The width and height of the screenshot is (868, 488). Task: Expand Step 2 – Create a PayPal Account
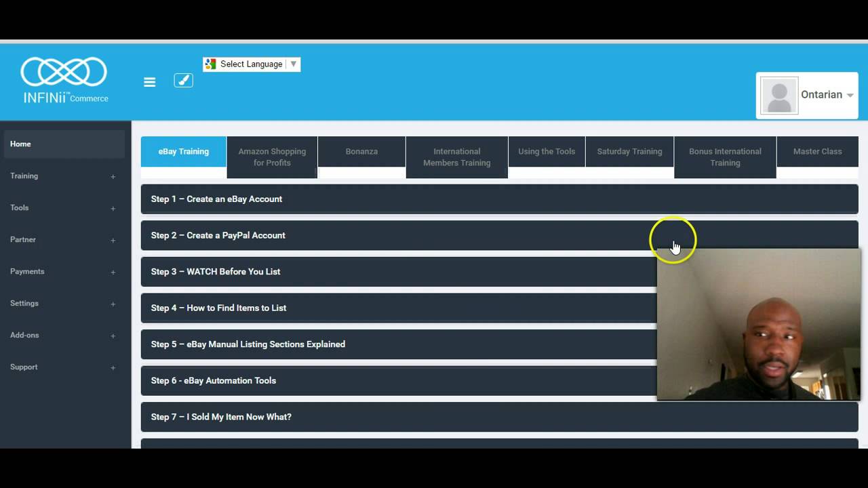[x=500, y=235]
